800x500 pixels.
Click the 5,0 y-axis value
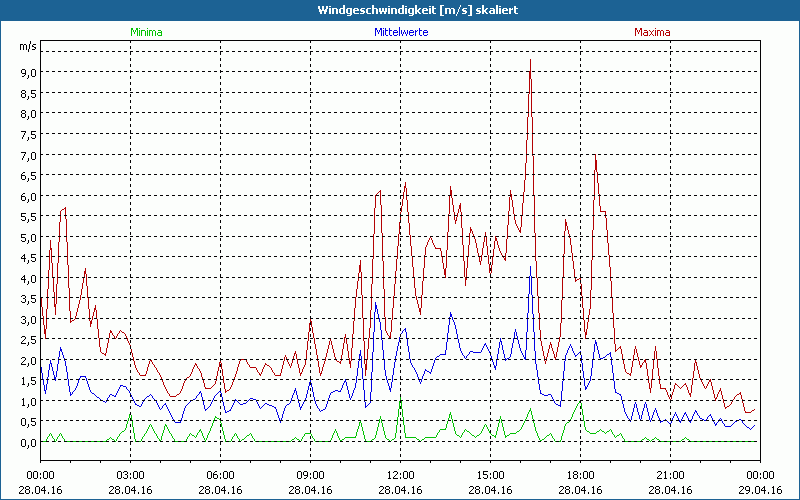28,237
